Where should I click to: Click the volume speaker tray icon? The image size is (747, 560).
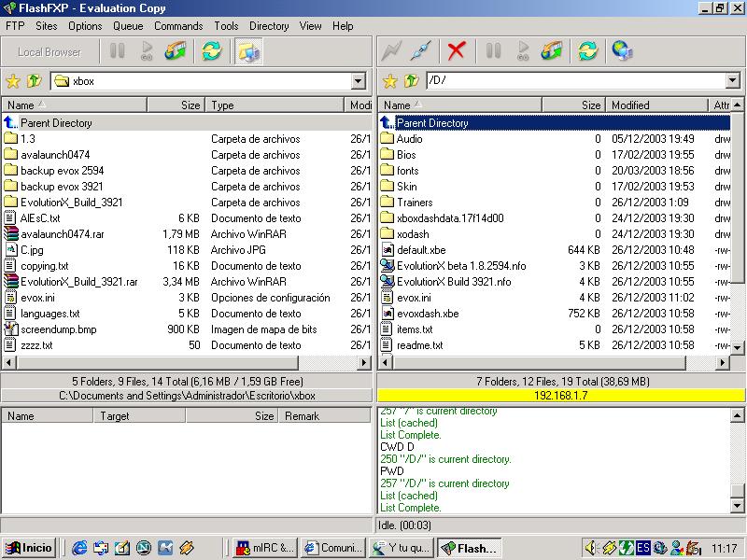(x=590, y=548)
